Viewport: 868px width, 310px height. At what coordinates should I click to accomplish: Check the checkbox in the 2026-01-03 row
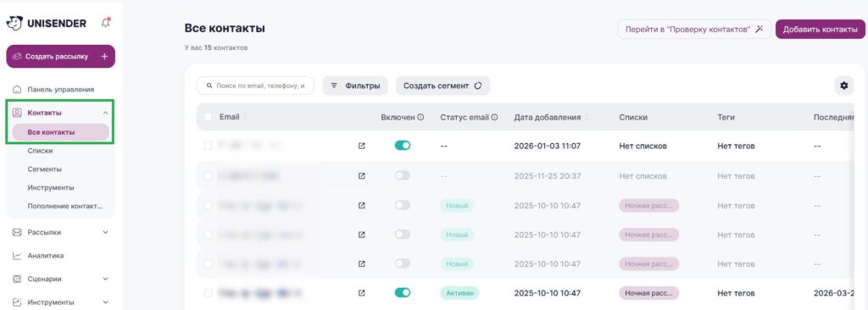tap(209, 147)
